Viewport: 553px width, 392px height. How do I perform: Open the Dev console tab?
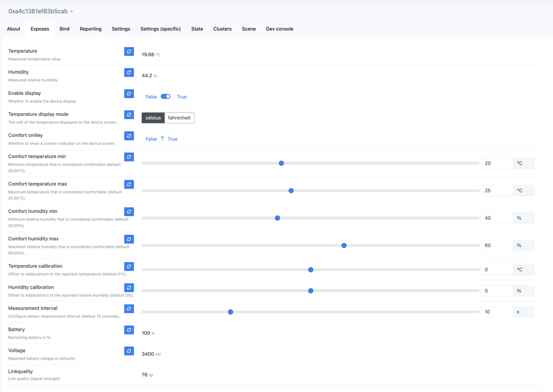pyautogui.click(x=279, y=29)
